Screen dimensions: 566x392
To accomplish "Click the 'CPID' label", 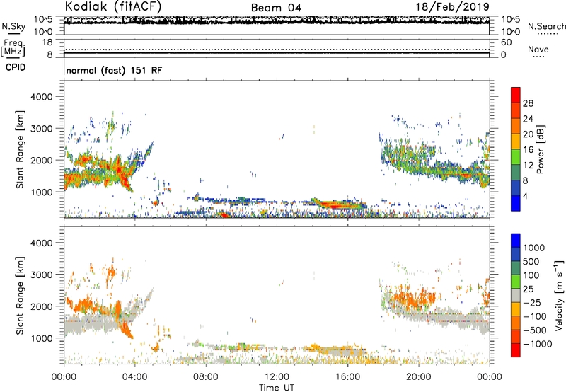I will tap(16, 67).
